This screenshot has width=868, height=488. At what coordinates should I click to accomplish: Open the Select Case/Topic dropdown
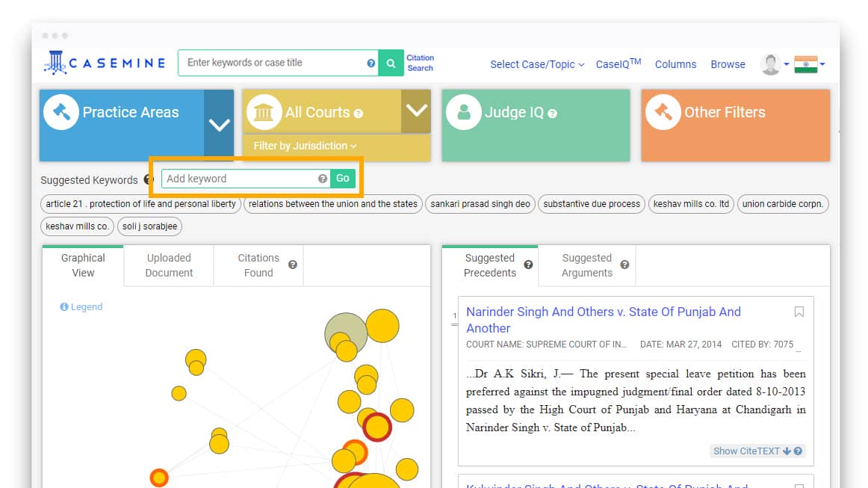point(536,65)
